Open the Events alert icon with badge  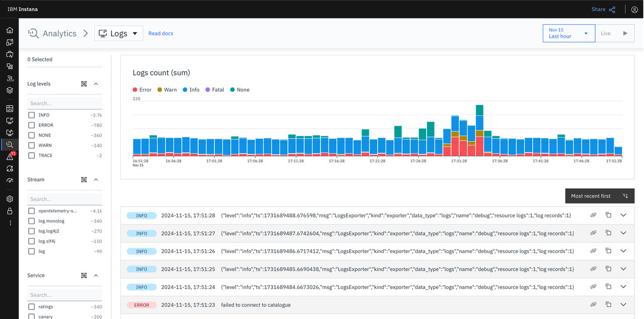click(x=10, y=157)
